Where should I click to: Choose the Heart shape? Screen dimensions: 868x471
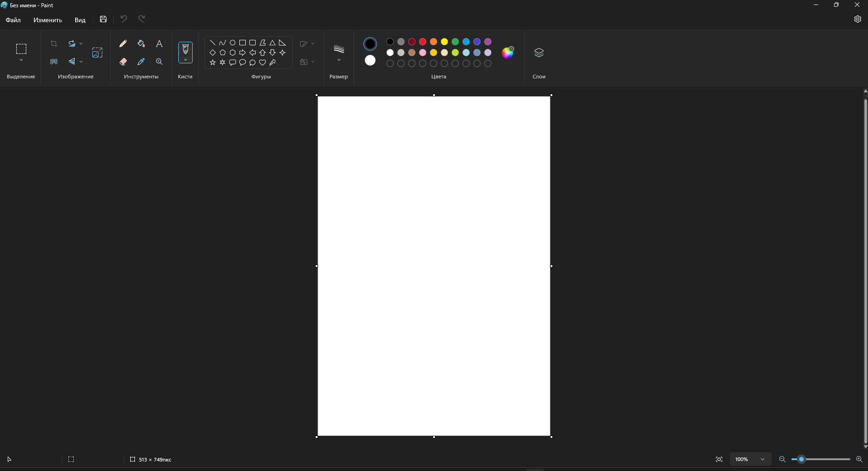[262, 62]
